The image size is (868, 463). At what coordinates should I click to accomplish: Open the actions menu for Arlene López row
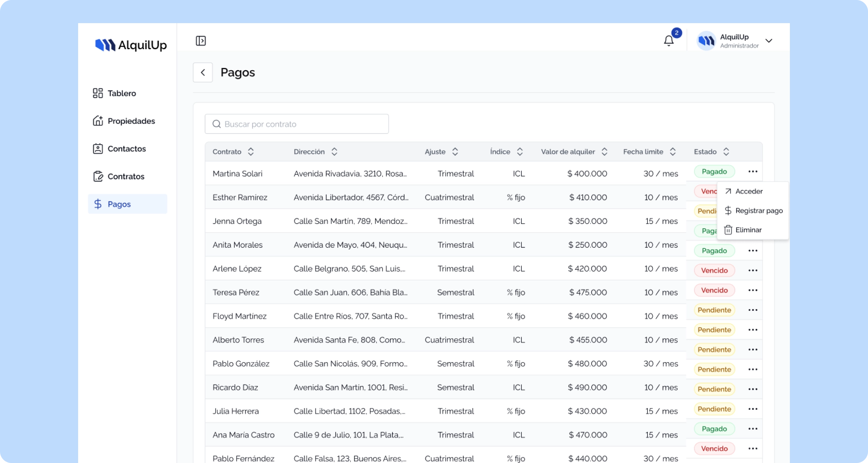point(753,270)
